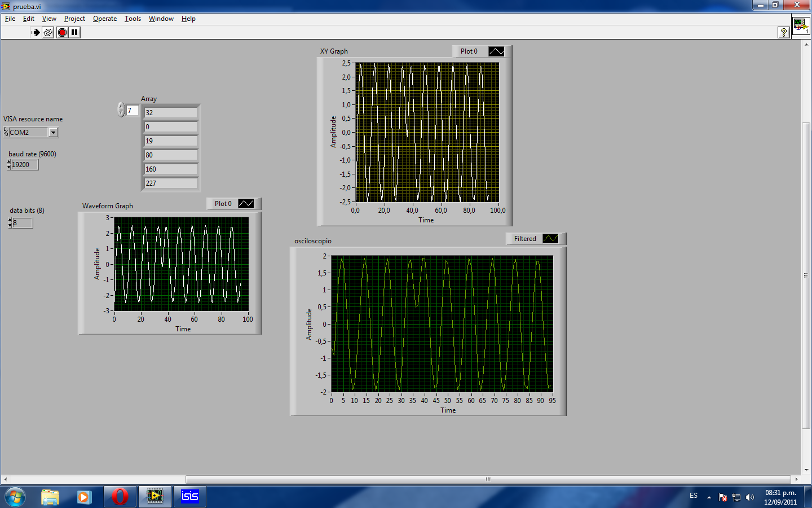
Task: Click the Array index stepper arrows
Action: 121,110
